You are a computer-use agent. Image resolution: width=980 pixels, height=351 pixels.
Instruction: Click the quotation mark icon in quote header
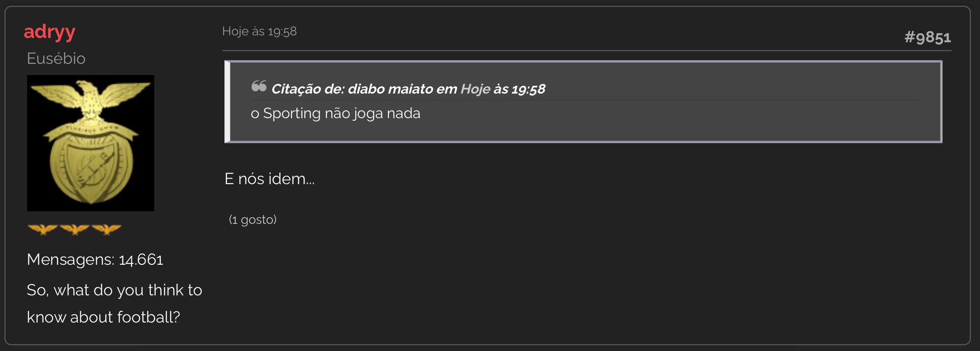tap(259, 86)
